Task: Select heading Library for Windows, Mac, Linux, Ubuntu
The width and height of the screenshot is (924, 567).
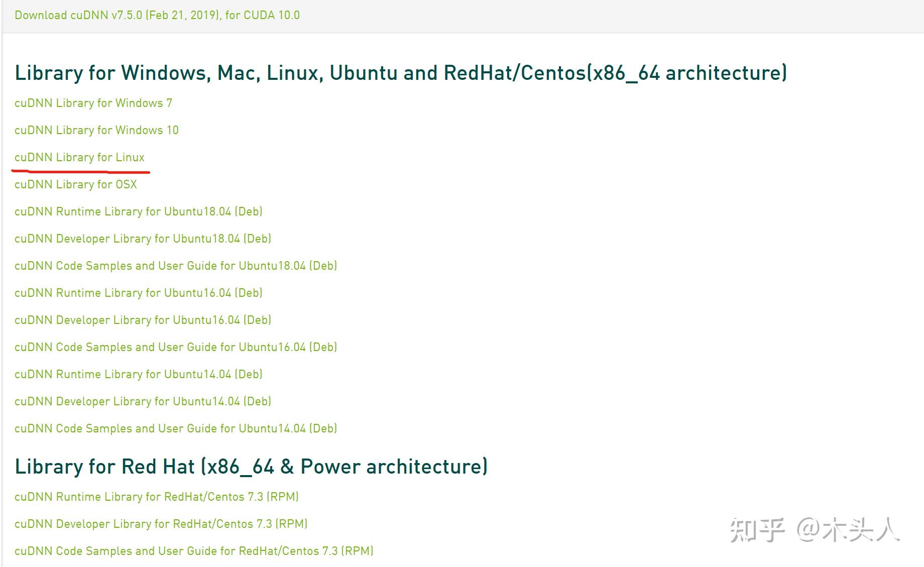Action: pos(401,73)
